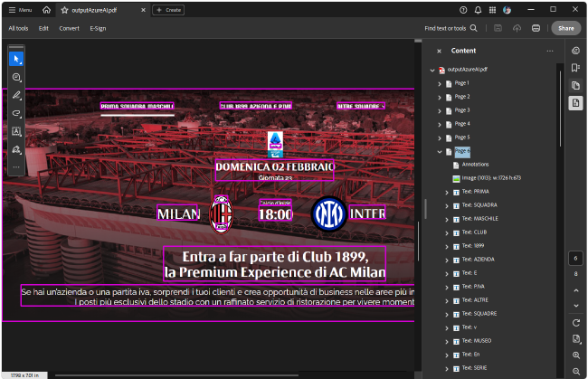Open the hamburger Menu
The image size is (588, 379).
click(20, 10)
